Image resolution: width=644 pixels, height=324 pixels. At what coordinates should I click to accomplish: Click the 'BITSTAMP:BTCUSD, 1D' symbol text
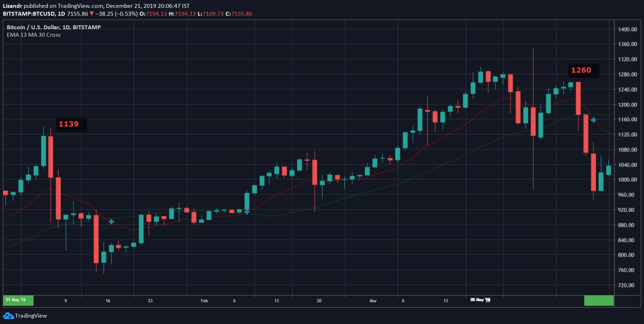(34, 14)
